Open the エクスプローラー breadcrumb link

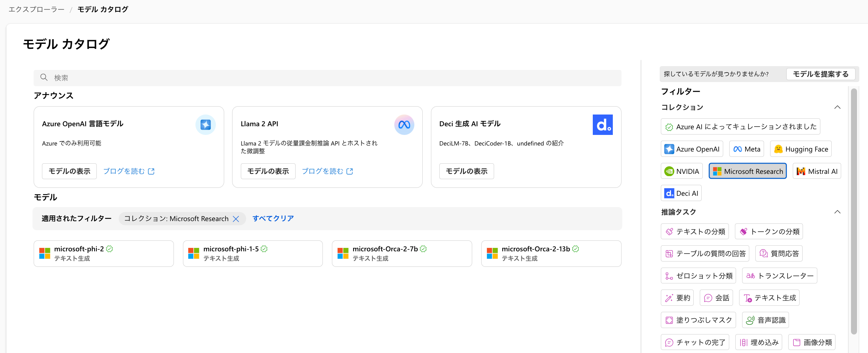pos(37,9)
